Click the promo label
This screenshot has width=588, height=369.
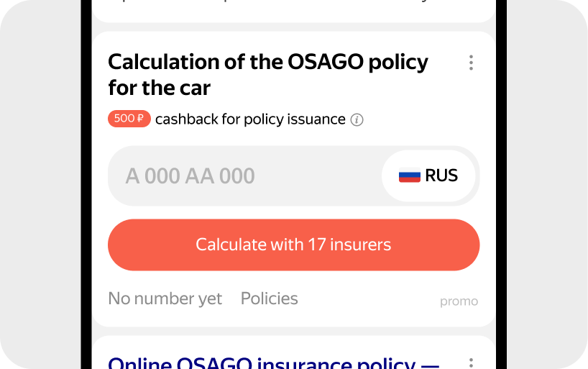[459, 301]
